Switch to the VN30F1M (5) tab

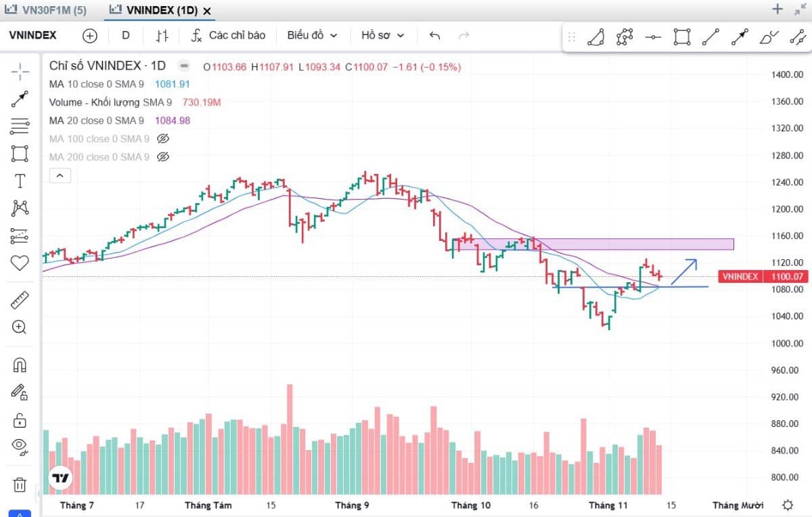tap(45, 10)
